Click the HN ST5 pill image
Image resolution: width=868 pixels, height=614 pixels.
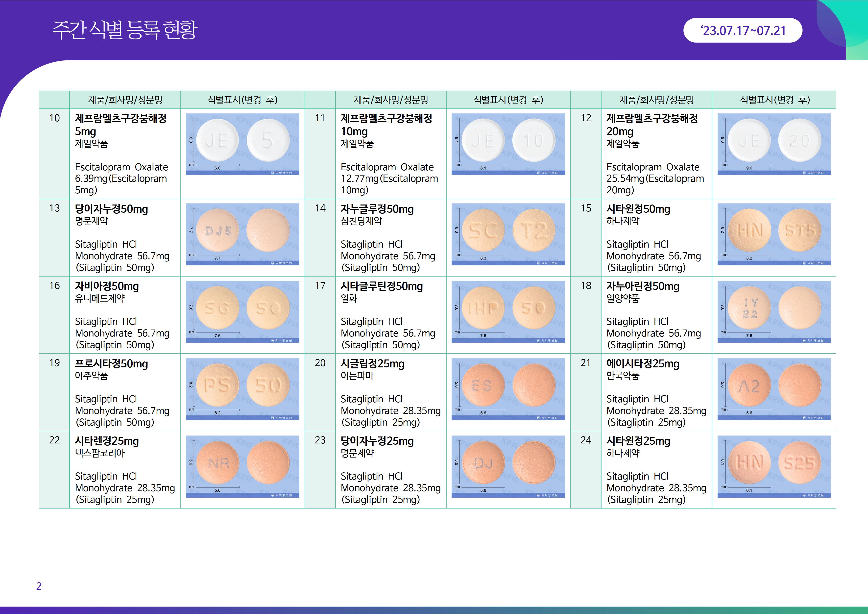click(774, 234)
